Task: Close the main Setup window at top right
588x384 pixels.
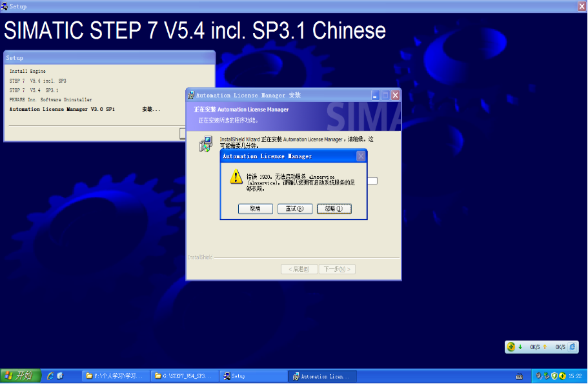Action: tap(582, 6)
